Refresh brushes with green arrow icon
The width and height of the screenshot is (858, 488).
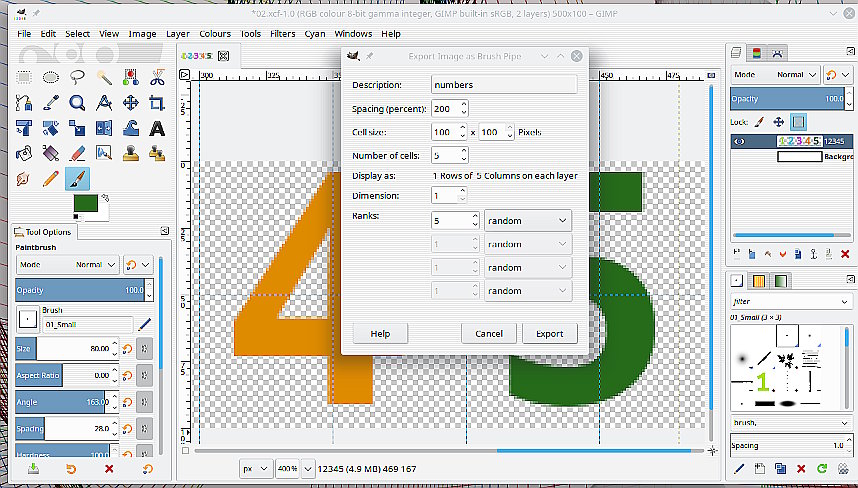(x=821, y=468)
